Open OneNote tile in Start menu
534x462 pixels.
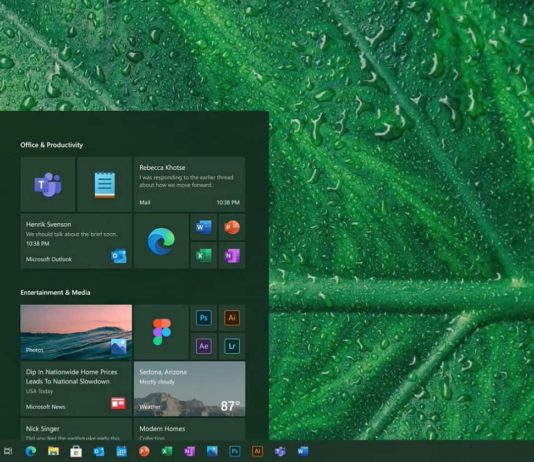pos(232,255)
